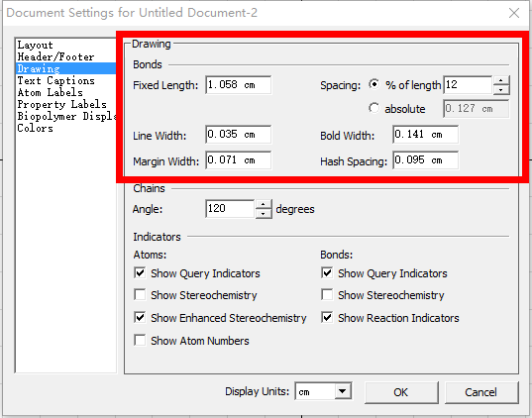Edit the Bold Width field
The width and height of the screenshot is (532, 418).
pos(425,135)
